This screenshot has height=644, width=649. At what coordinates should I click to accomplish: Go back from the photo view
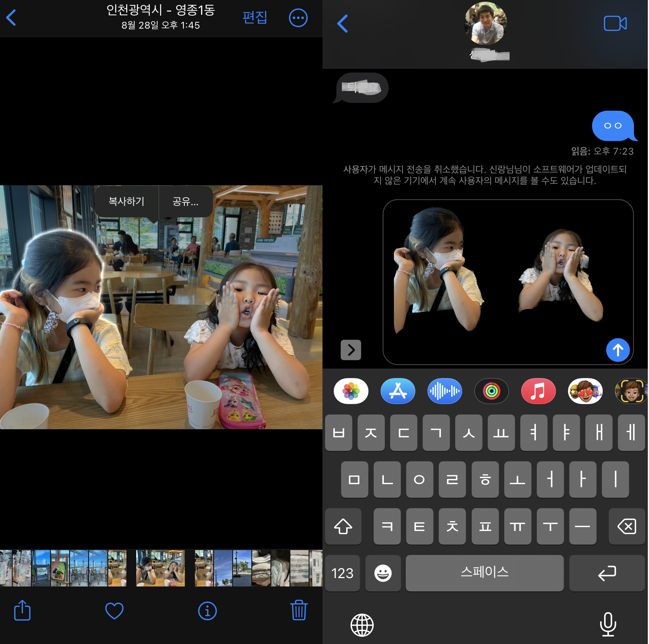point(11,18)
